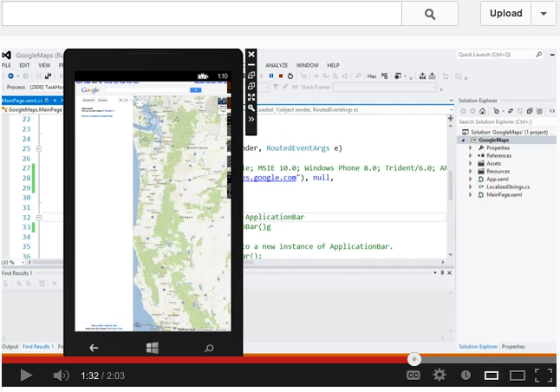The height and width of the screenshot is (392, 560).
Task: Close the Find Results panel X
Action: click(x=449, y=272)
